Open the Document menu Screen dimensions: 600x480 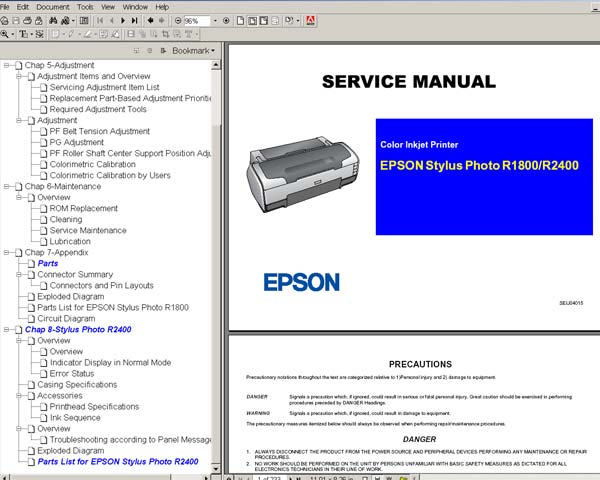[53, 7]
